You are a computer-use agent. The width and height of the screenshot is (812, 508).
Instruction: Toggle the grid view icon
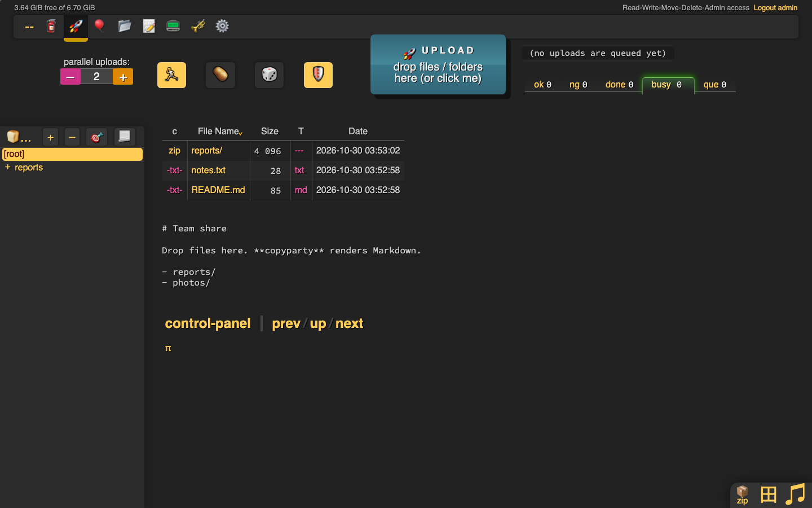coord(768,495)
